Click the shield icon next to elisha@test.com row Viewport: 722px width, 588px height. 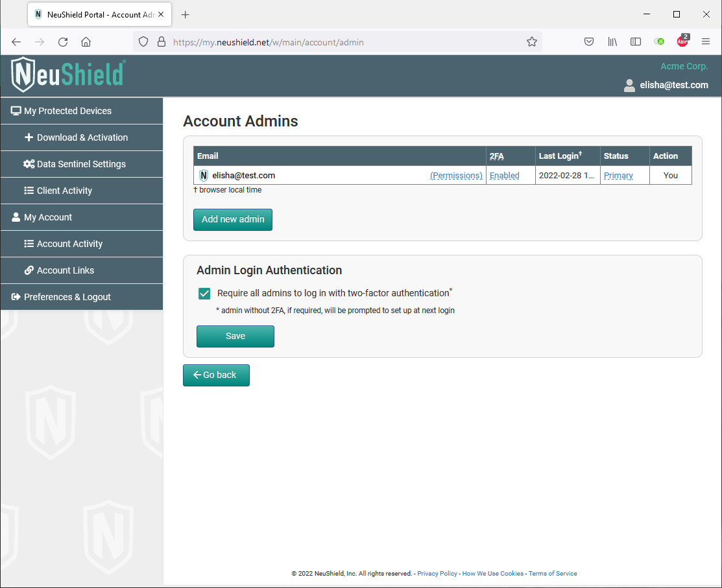tap(204, 175)
